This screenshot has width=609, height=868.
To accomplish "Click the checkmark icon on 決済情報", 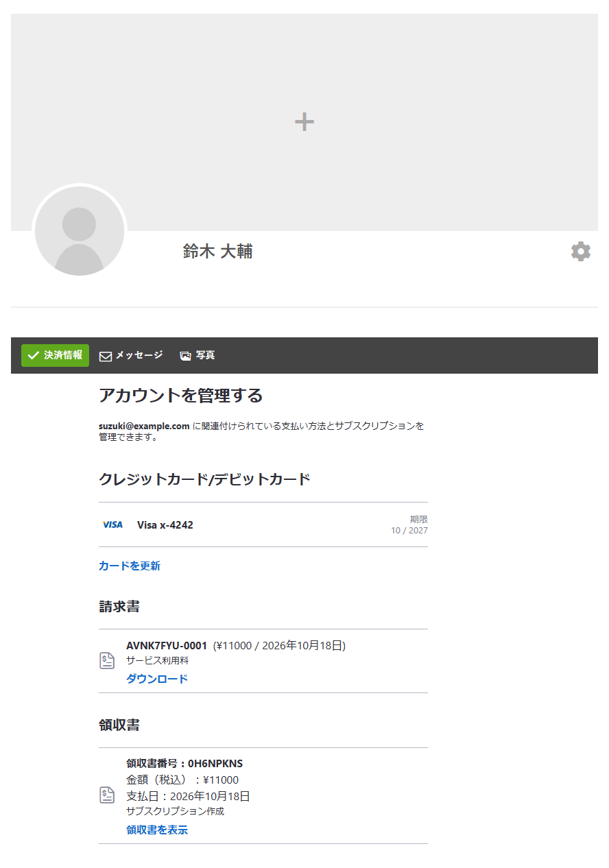I will [34, 355].
